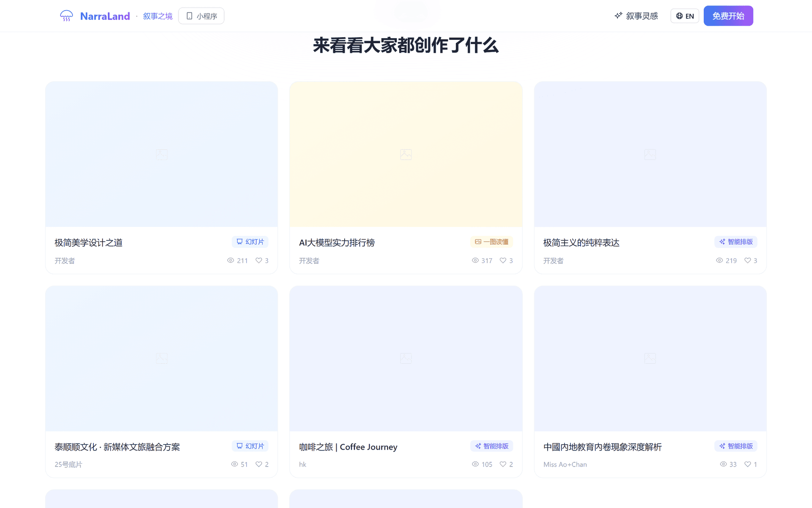The image size is (812, 508).
Task: Click the views eye icon on 中國內地教育內卷現象深度解析
Action: tap(723, 464)
